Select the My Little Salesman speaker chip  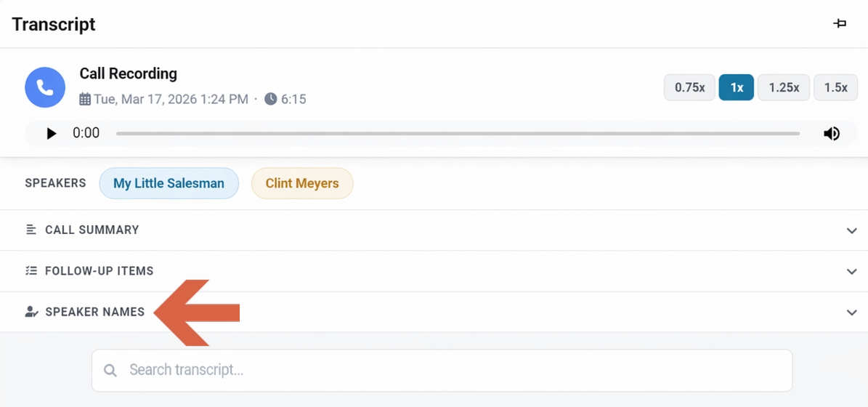[x=169, y=183]
